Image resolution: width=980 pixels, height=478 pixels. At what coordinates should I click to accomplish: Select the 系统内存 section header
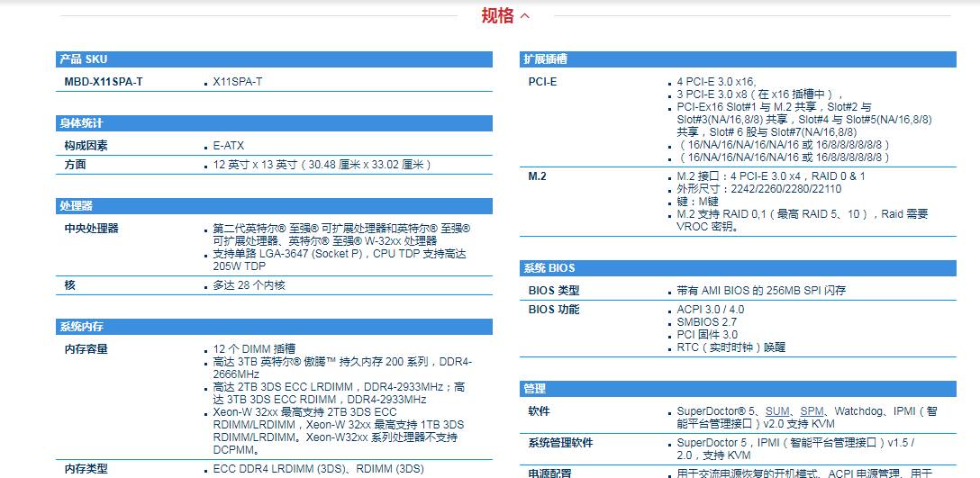(x=81, y=327)
